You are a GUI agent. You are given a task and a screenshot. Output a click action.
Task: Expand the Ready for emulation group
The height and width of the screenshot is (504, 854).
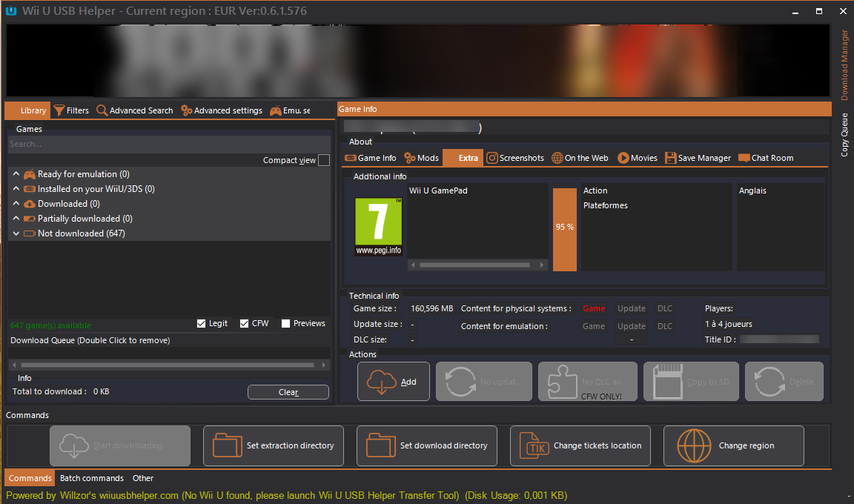[x=16, y=174]
